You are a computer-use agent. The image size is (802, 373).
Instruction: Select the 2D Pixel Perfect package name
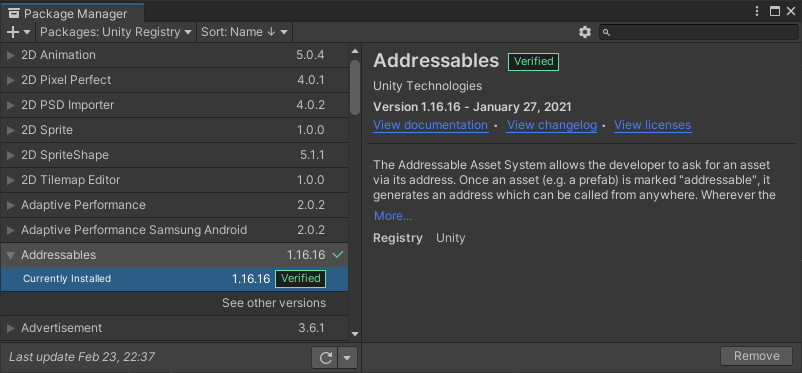tap(66, 80)
